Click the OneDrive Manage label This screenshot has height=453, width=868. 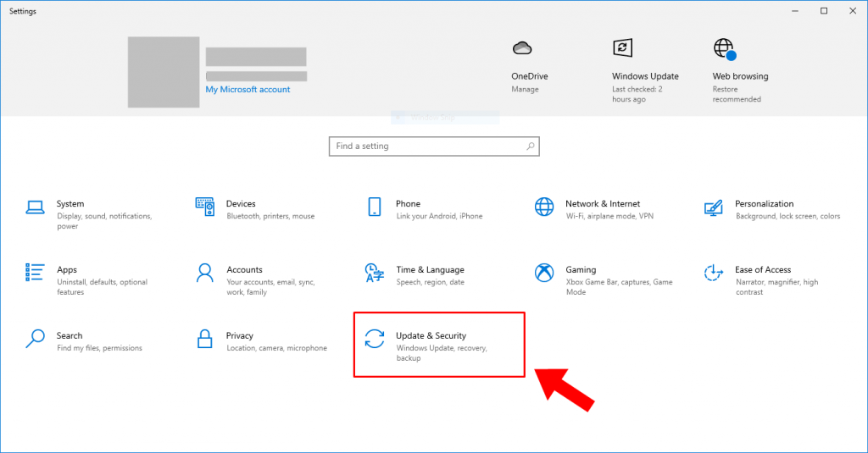(525, 89)
